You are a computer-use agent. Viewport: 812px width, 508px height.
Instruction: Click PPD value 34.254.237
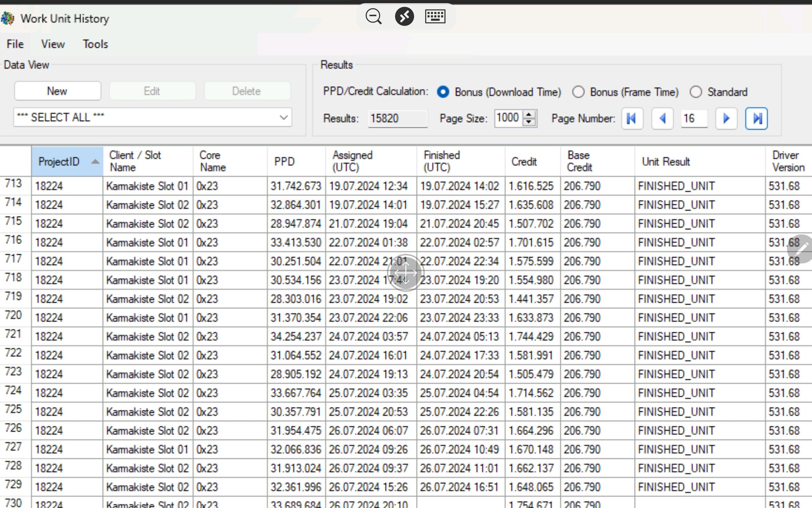(296, 337)
